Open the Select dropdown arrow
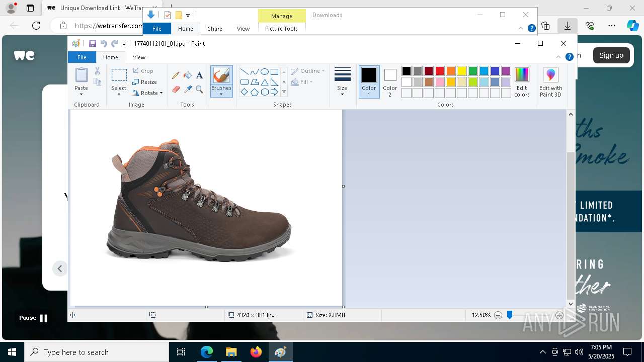This screenshot has height=362, width=644. [119, 94]
